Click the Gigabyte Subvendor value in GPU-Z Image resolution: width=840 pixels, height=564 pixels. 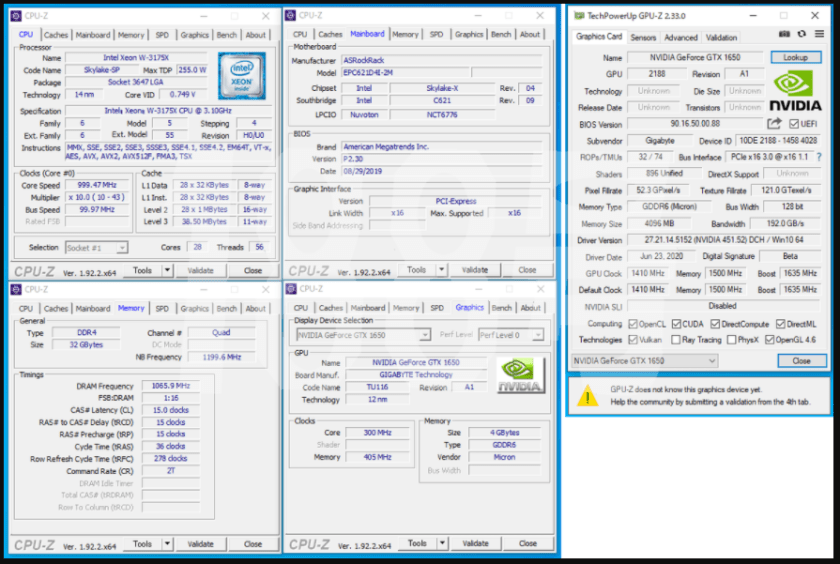point(659,141)
